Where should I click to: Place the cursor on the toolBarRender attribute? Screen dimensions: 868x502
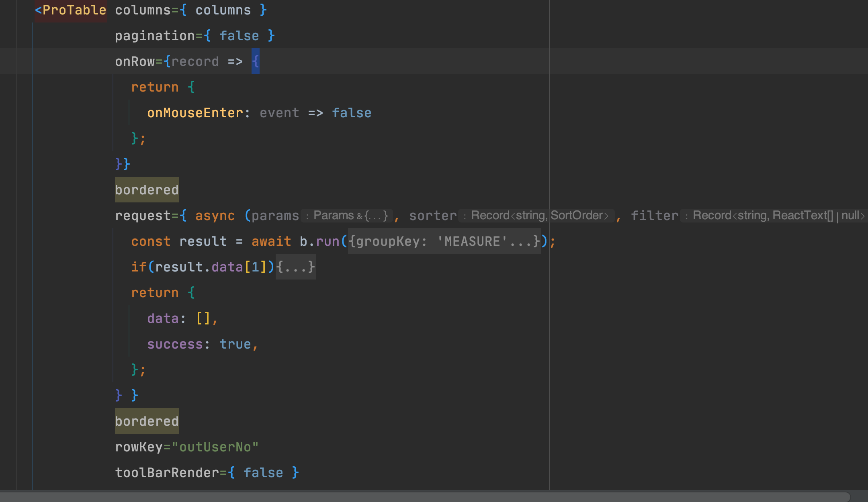tap(167, 473)
